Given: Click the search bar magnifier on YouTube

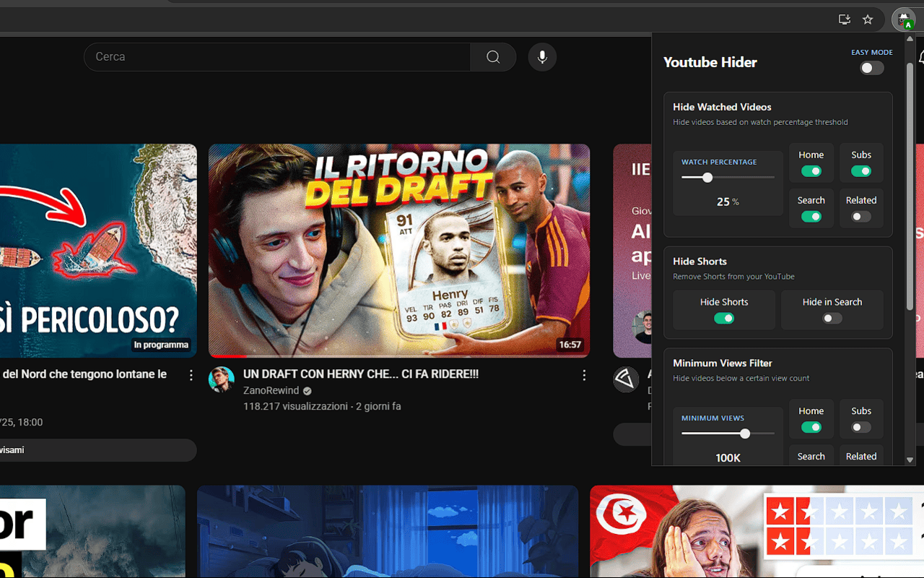Looking at the screenshot, I should tap(493, 56).
